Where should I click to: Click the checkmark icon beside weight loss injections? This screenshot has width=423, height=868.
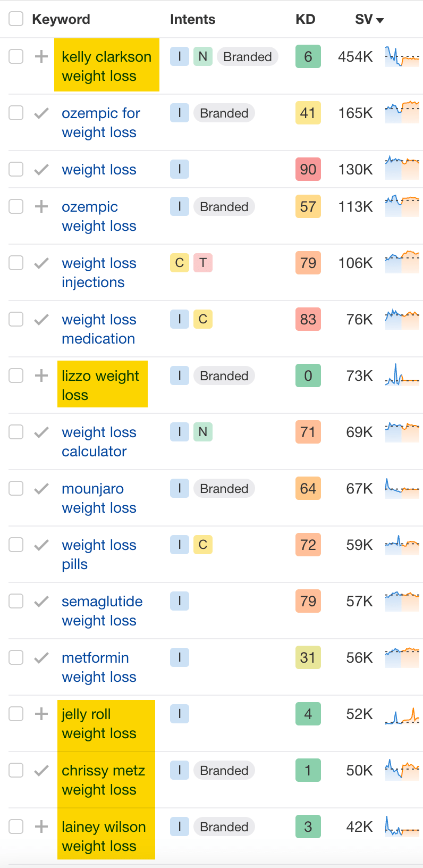[41, 263]
